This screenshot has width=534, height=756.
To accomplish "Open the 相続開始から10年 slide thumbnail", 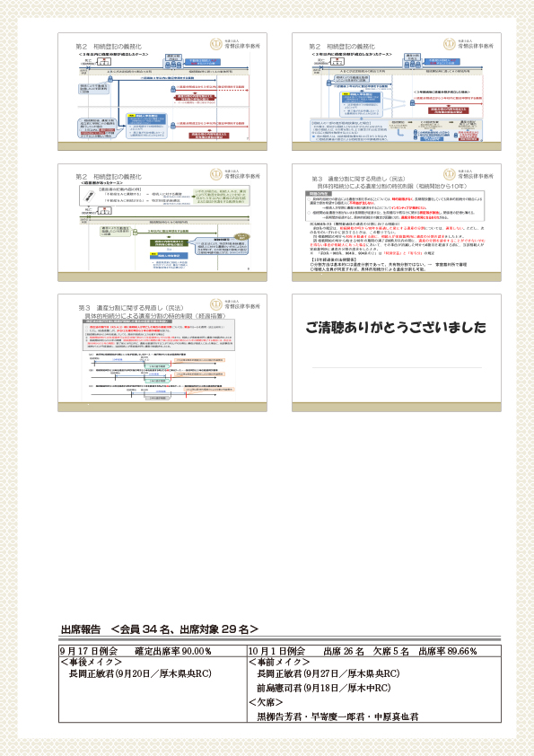I will click(x=396, y=223).
